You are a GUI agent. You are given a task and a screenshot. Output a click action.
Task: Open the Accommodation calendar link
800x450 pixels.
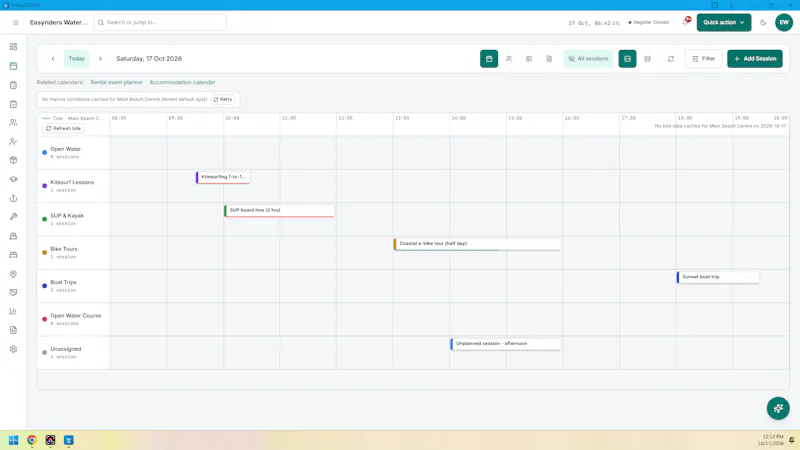tap(182, 82)
